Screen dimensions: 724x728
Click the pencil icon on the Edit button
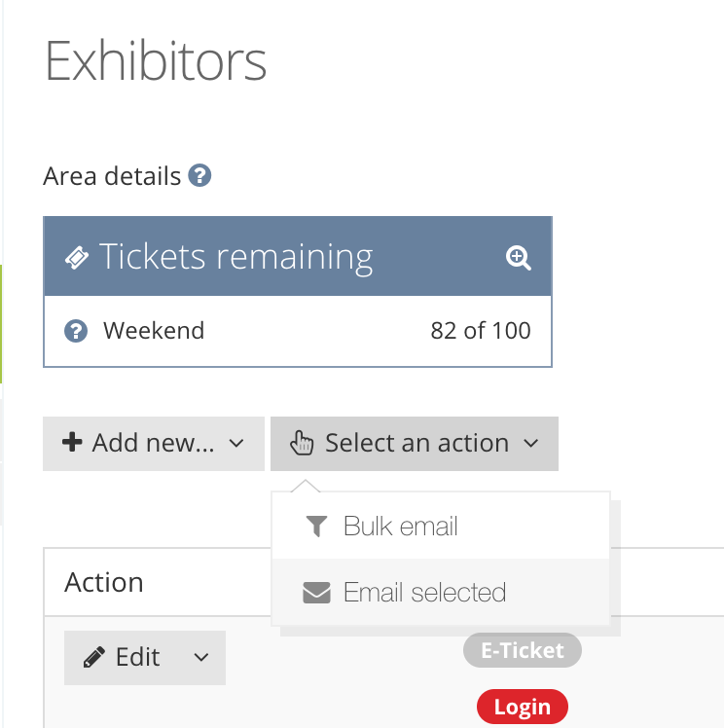click(94, 657)
